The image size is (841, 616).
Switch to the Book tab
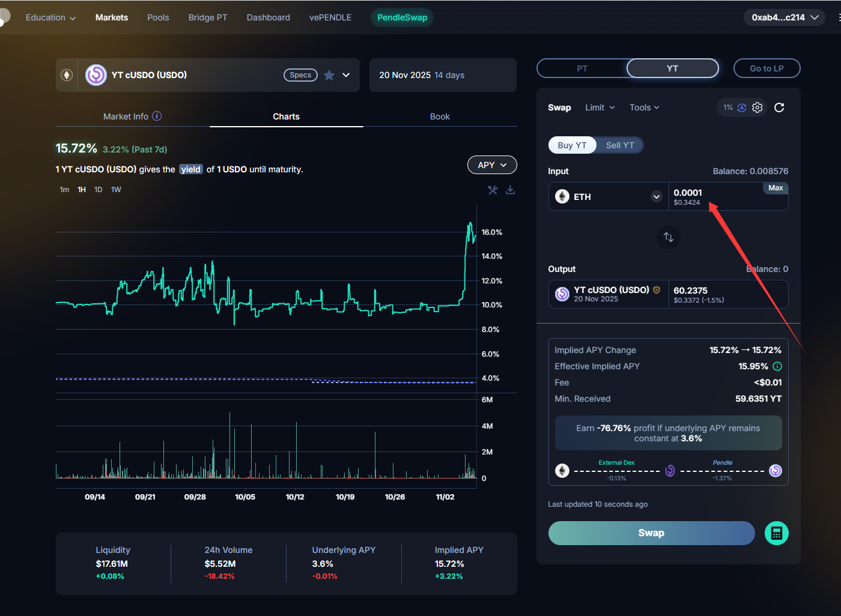[440, 116]
